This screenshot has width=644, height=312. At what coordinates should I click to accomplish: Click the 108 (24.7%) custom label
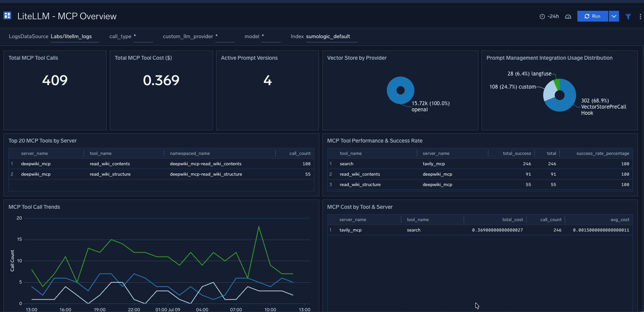tap(513, 87)
